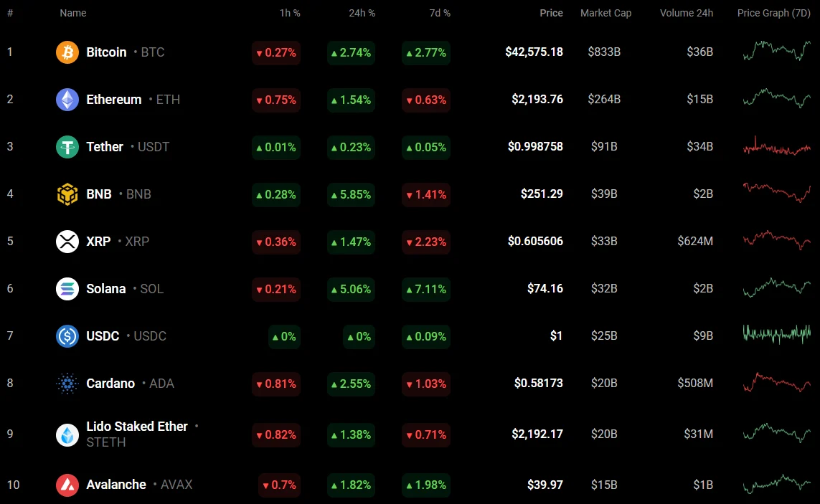The width and height of the screenshot is (820, 504).
Task: Sort by Volume 24h column header
Action: click(686, 13)
